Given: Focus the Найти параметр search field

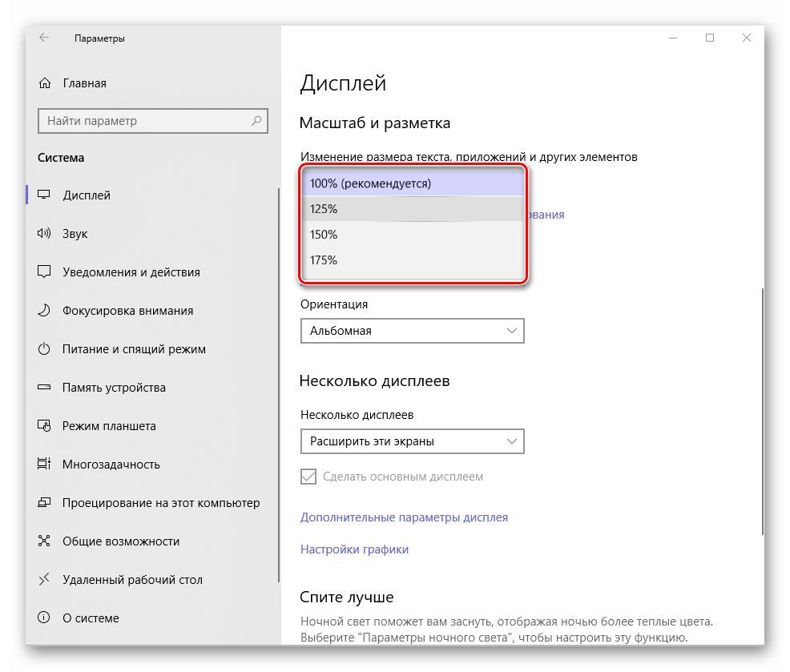Looking at the screenshot, I should point(144,121).
